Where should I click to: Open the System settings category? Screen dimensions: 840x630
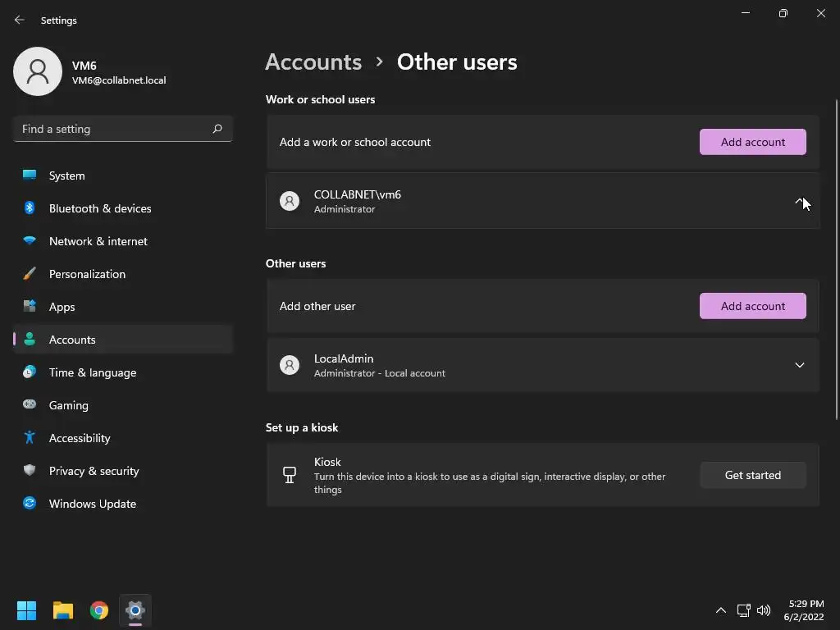tap(66, 176)
